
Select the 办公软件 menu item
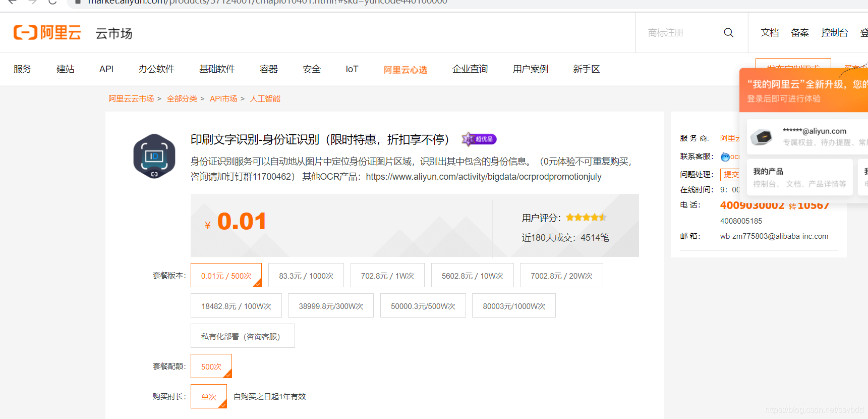[156, 69]
